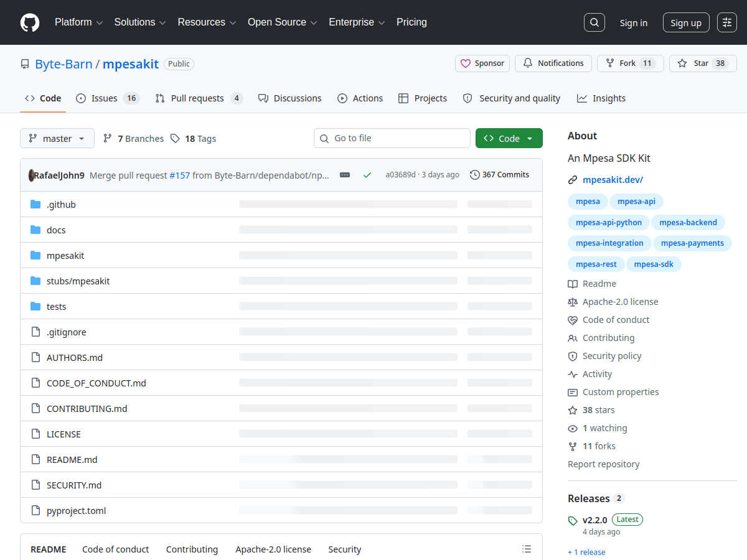The image size is (747, 560).
Task: Open AUTHORS.md file
Action: pyautogui.click(x=75, y=357)
